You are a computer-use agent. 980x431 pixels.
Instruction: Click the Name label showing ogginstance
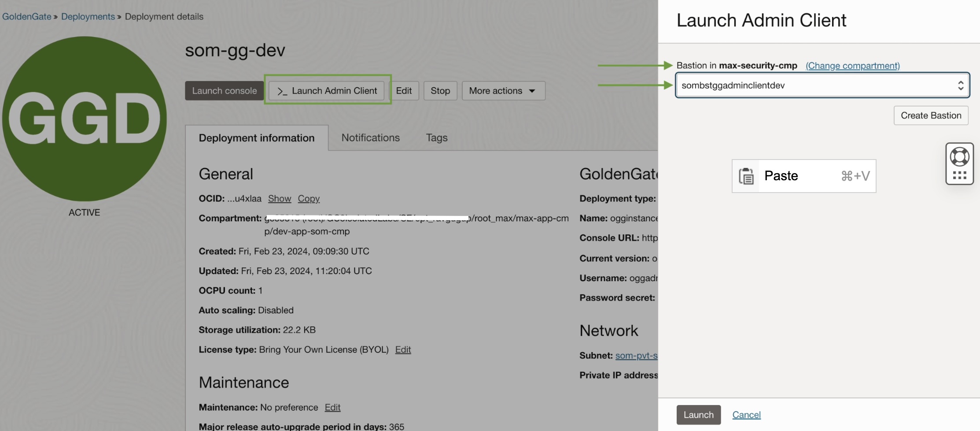593,218
